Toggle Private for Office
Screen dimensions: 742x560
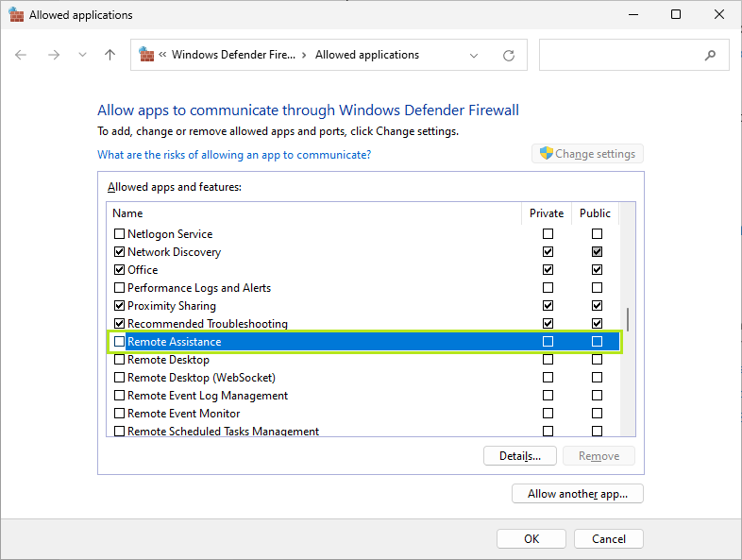[x=548, y=270]
